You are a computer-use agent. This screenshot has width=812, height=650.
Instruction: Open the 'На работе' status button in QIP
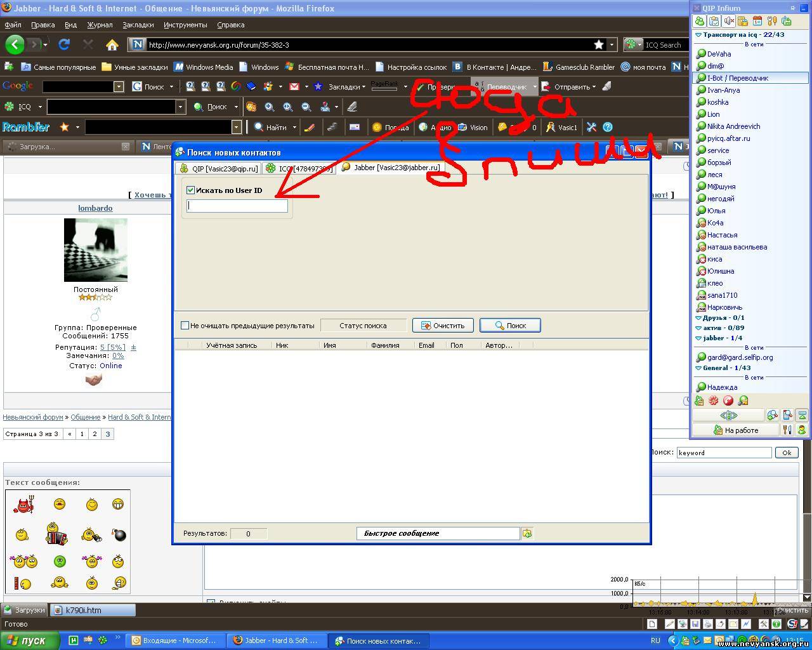point(736,430)
